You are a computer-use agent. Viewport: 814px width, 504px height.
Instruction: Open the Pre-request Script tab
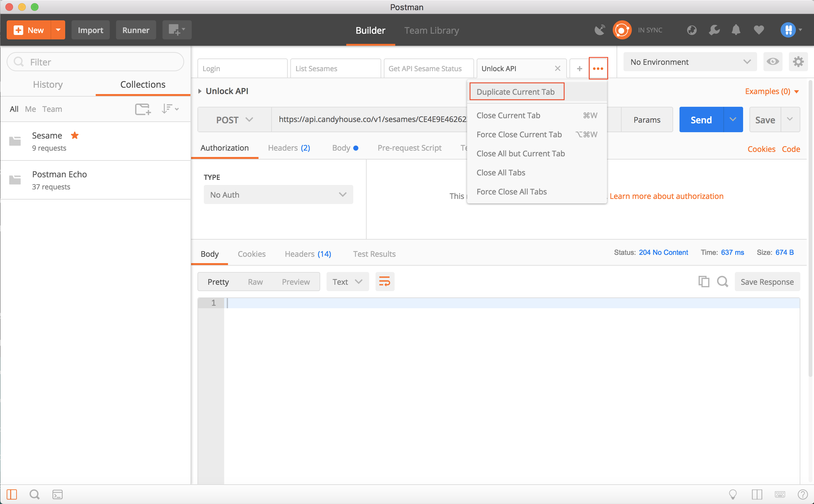click(x=409, y=148)
